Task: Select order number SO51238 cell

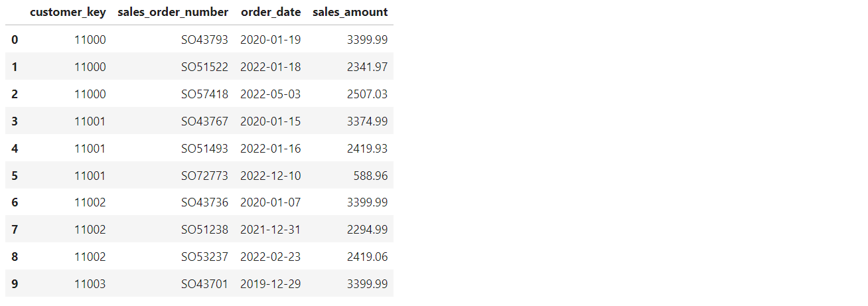Action: click(205, 230)
